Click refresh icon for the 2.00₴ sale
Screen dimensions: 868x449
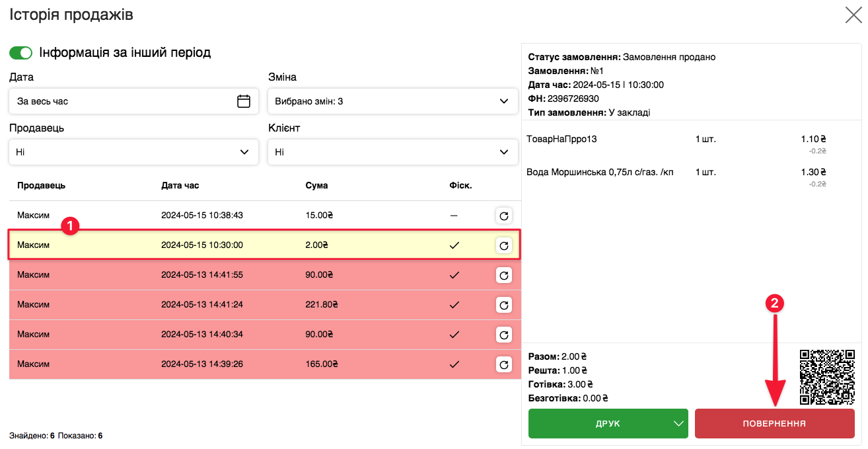(504, 245)
